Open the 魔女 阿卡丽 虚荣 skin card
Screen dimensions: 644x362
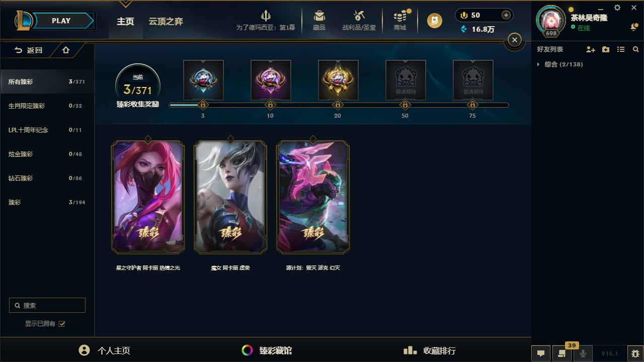click(x=230, y=197)
